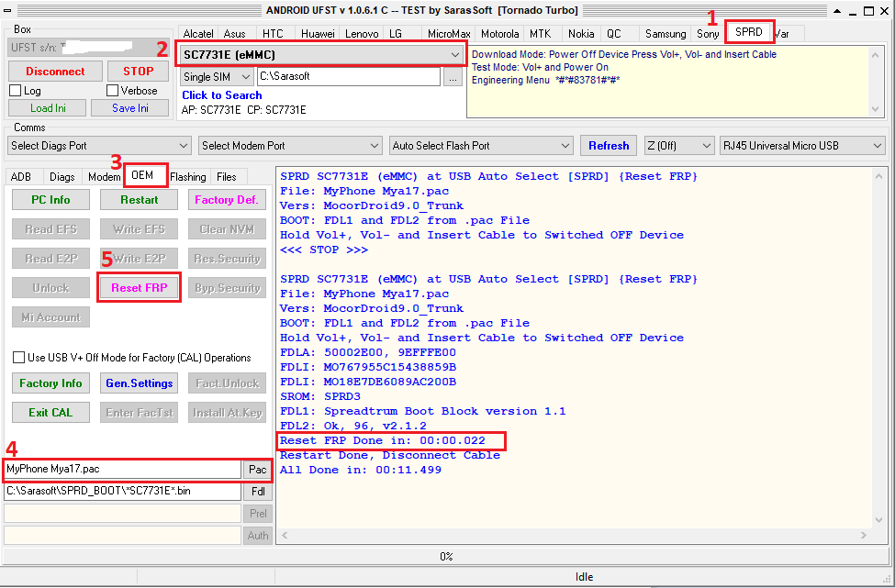This screenshot has width=895, height=588.
Task: Click the log vertical scrollbar down arrow
Action: point(879,520)
